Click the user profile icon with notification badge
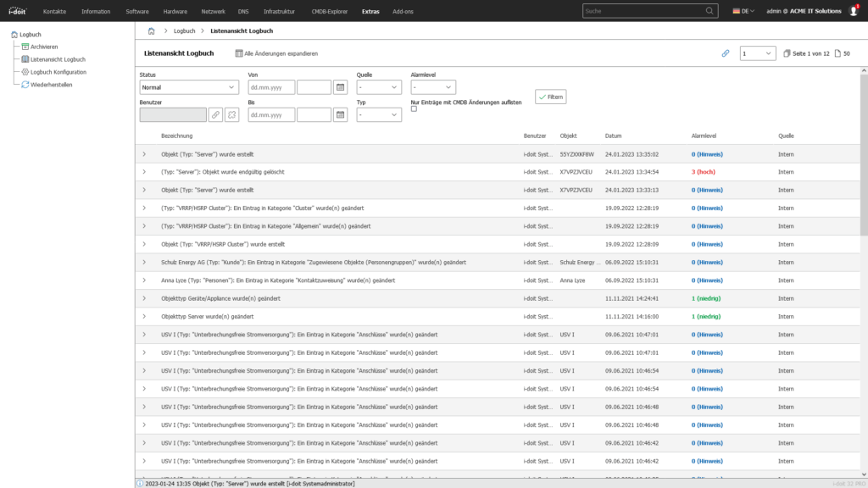The image size is (868, 488). pos(854,11)
